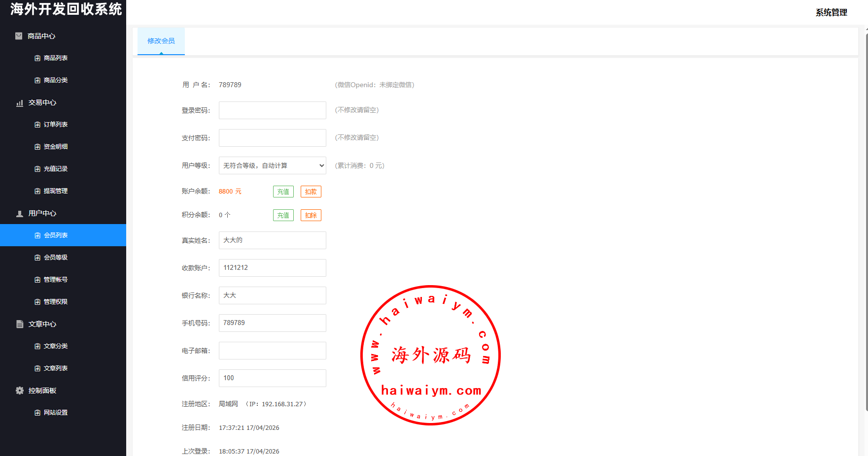868x456 pixels.
Task: Open 系统管理 in the top right
Action: (x=831, y=12)
